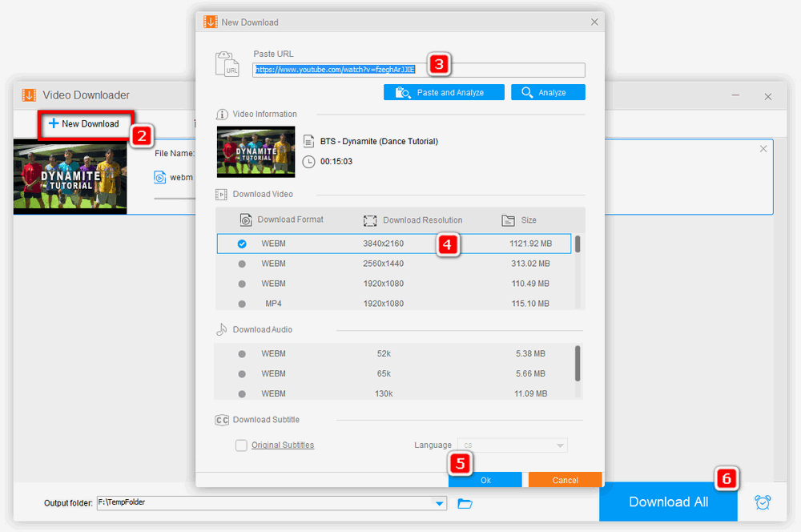Click the Original Subtitles link text
Screen dimensions: 801x532
(x=283, y=445)
